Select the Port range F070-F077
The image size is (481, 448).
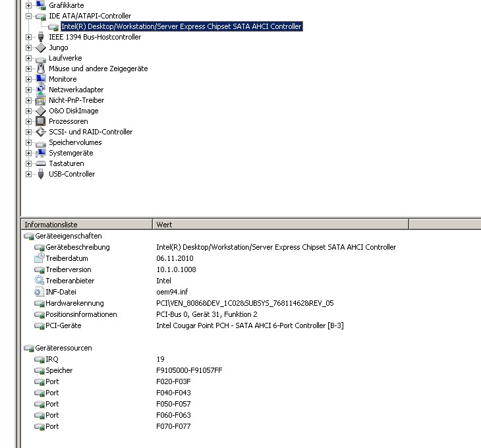click(x=173, y=426)
